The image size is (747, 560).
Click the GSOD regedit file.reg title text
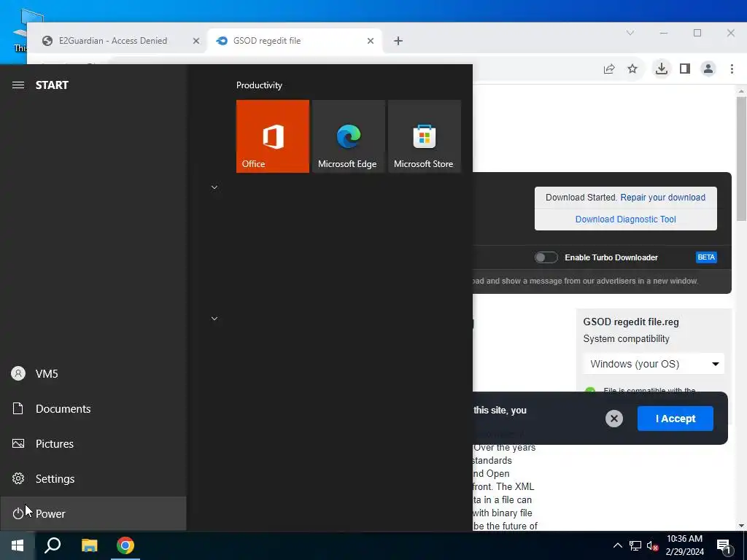point(631,322)
